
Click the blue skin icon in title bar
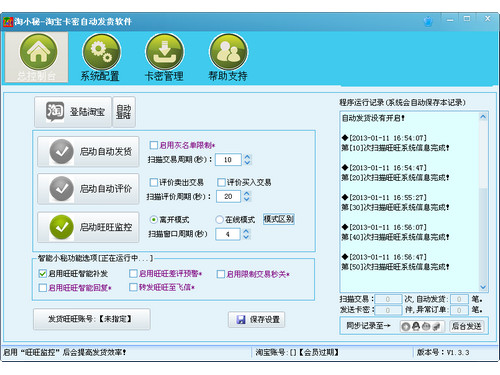428,22
